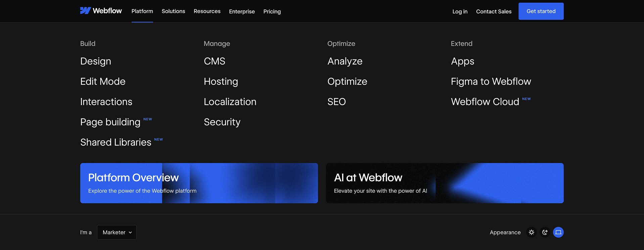Open Apps link under Extend
Screen dimensions: 644x250
[462, 61]
